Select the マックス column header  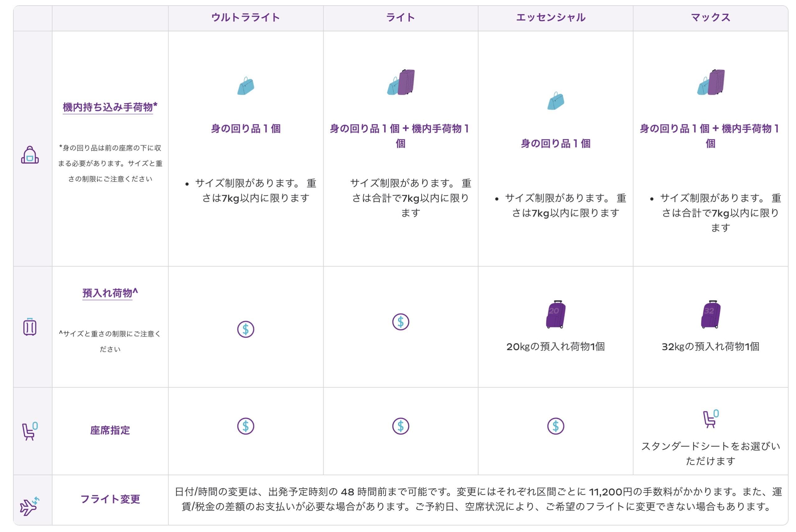(710, 18)
